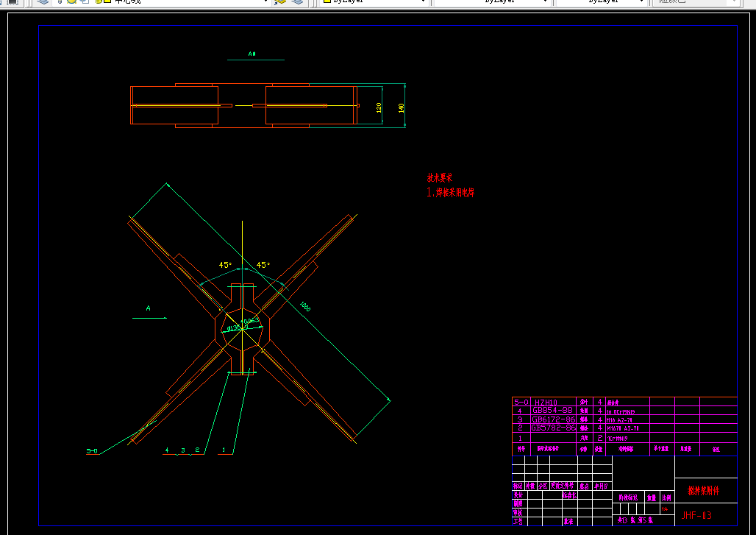Viewport: 756px width, 535px height.
Task: Select the 120 vertical dimension text
Action: coord(379,107)
